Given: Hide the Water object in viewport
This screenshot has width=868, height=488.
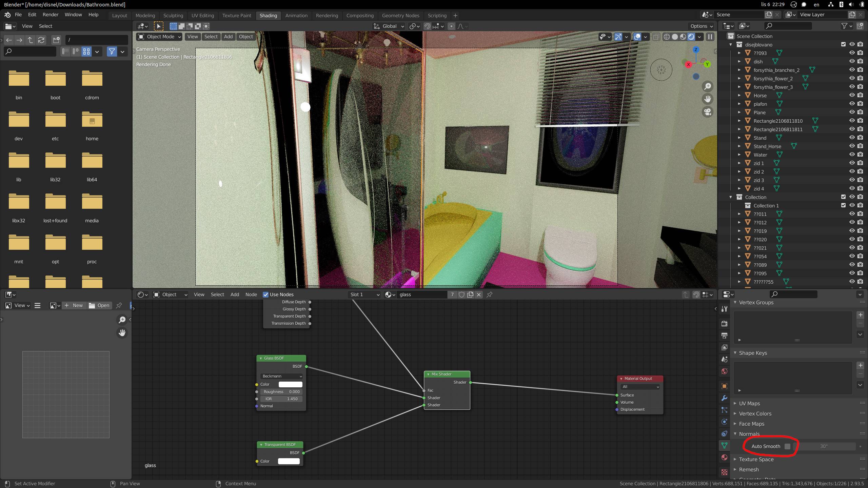Looking at the screenshot, I should point(851,155).
